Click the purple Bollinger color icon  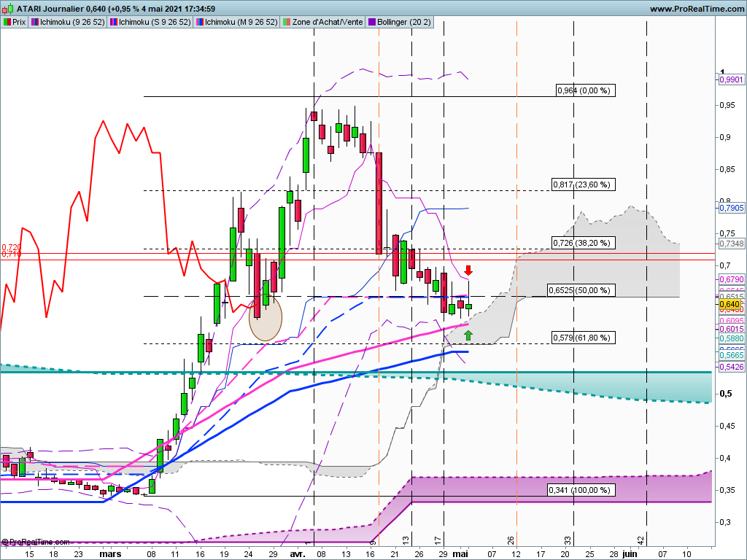[371, 22]
